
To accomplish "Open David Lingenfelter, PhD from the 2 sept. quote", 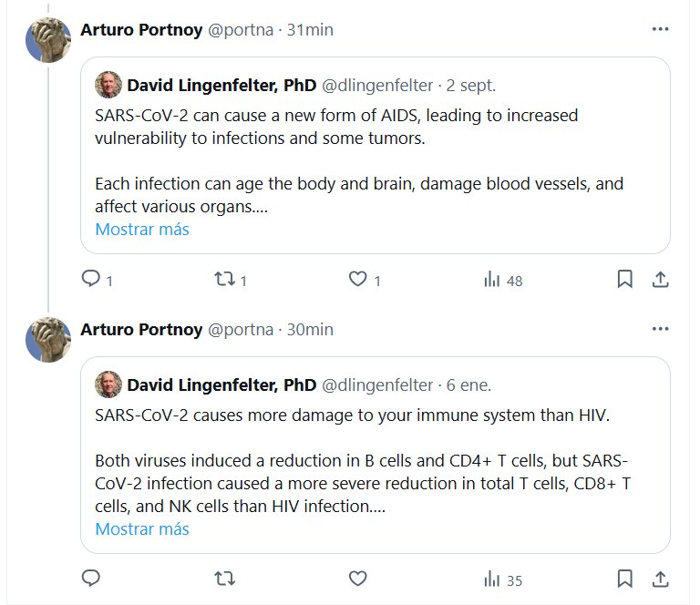I will [221, 85].
